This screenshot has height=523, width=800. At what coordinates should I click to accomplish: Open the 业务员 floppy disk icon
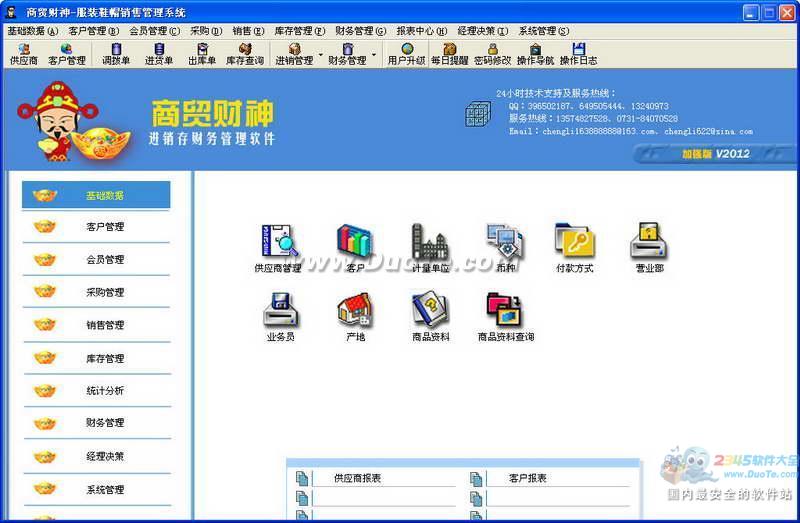(x=280, y=310)
